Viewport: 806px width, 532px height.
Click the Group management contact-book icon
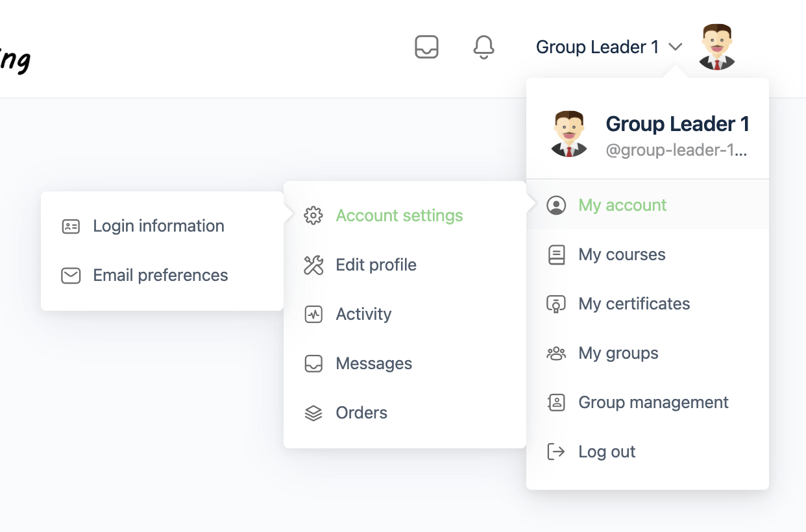[x=556, y=402]
